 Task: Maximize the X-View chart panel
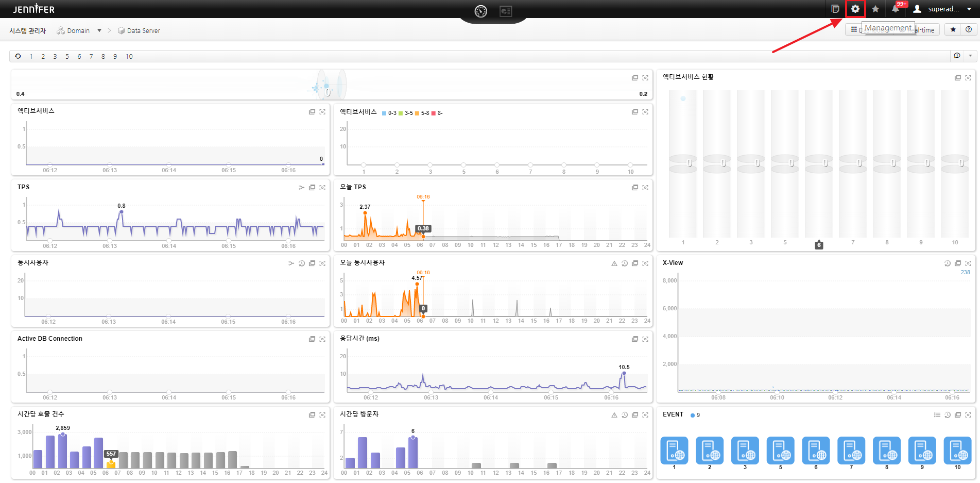[x=968, y=263]
